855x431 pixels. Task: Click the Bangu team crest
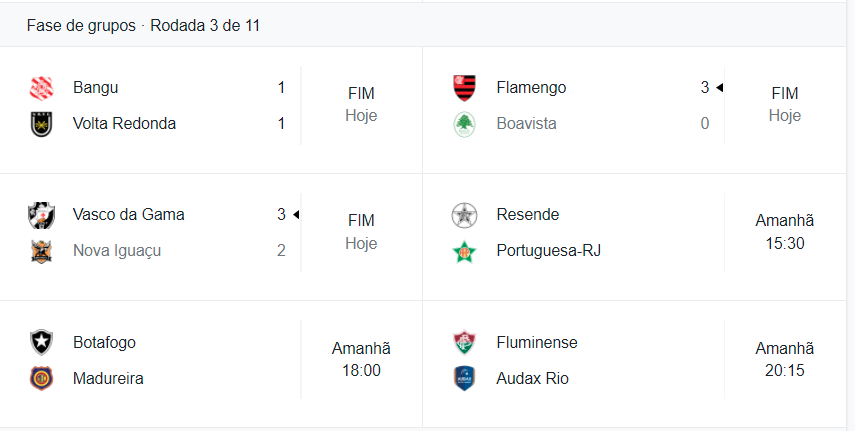(x=41, y=88)
